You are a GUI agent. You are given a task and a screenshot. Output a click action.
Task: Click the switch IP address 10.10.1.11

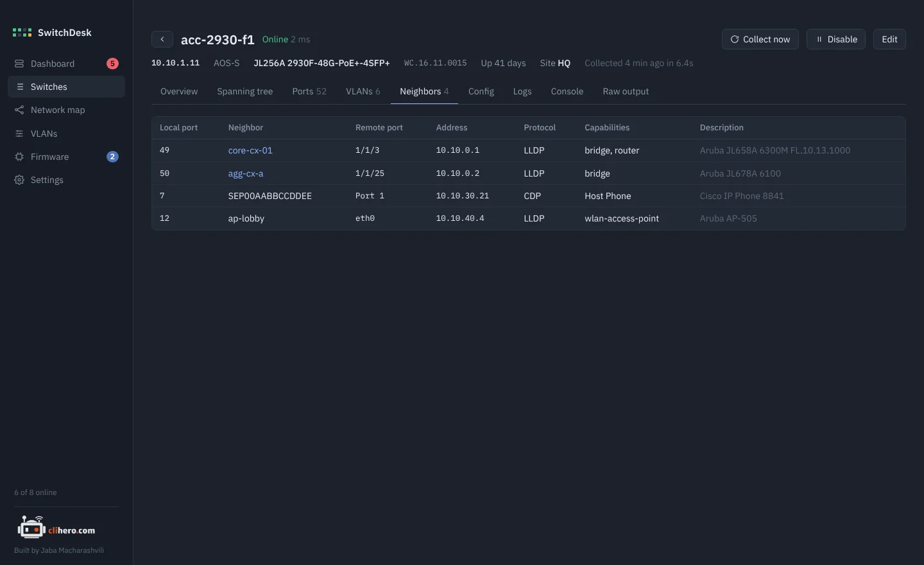[175, 63]
